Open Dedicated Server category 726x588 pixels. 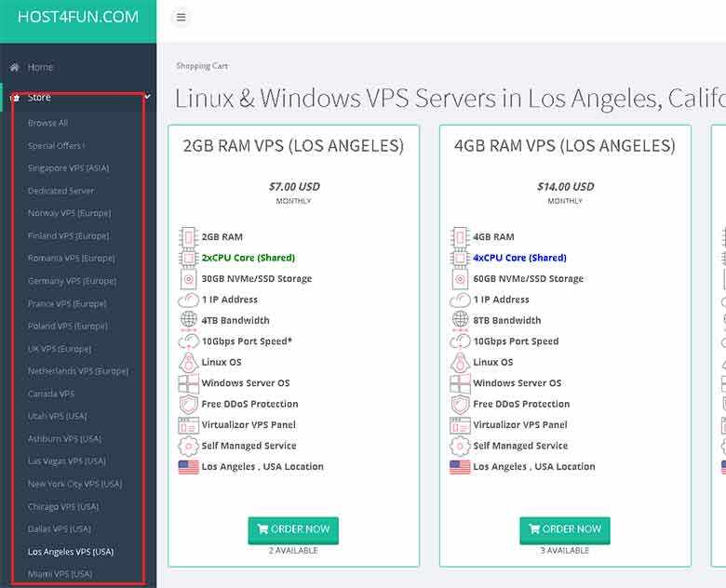(60, 191)
